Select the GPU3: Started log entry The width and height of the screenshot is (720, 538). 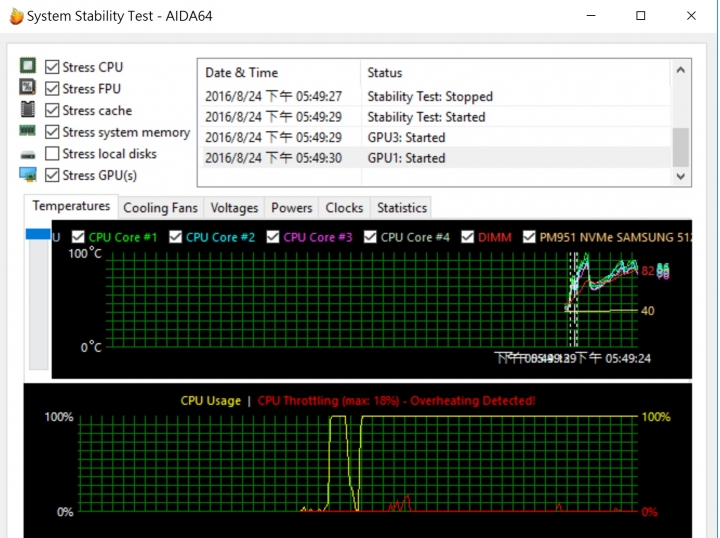pyautogui.click(x=435, y=138)
